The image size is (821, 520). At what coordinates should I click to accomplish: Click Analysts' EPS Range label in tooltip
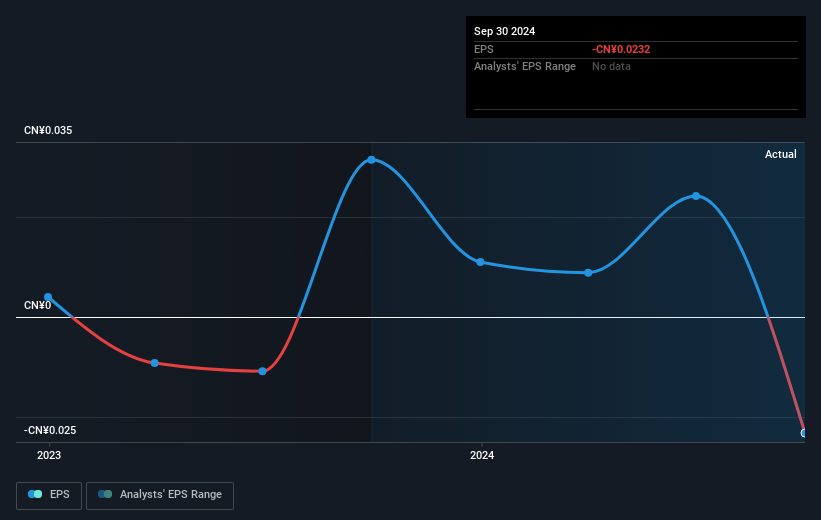click(525, 67)
